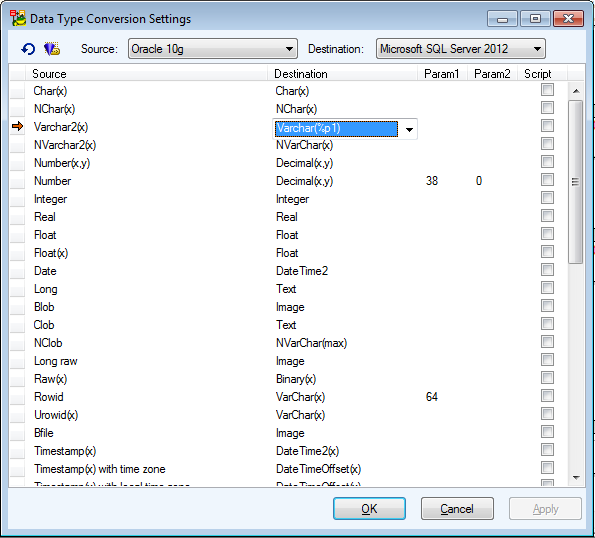The height and width of the screenshot is (538, 595).
Task: Maximize the Data Type Conversion Settings window
Action: pos(535,19)
